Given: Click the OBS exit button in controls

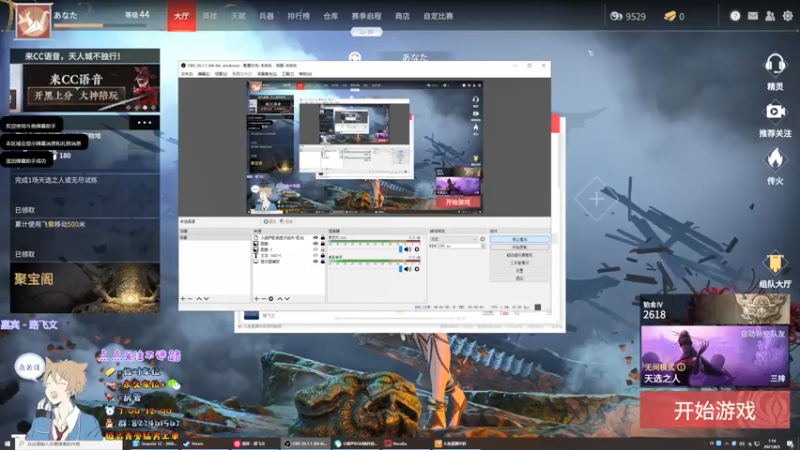Looking at the screenshot, I should [x=519, y=279].
